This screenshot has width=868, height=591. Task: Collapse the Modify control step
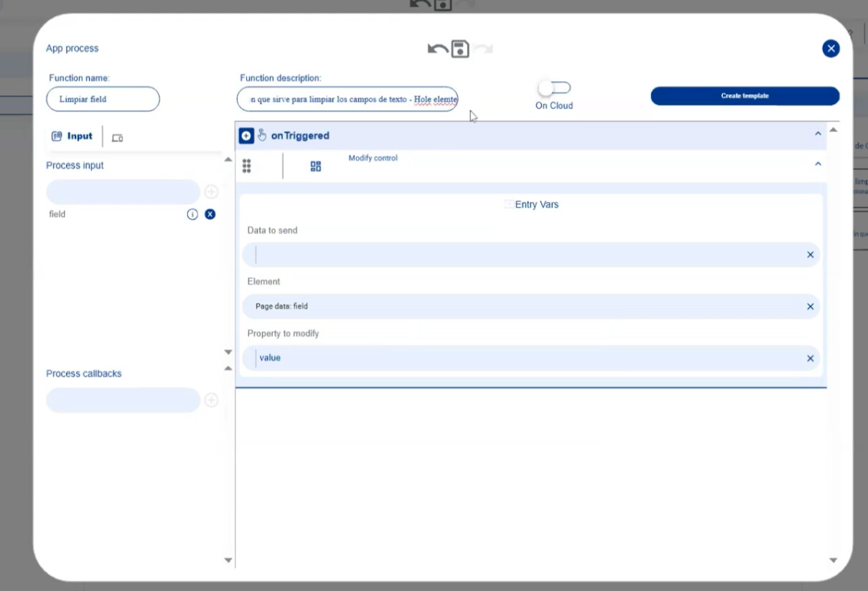818,164
